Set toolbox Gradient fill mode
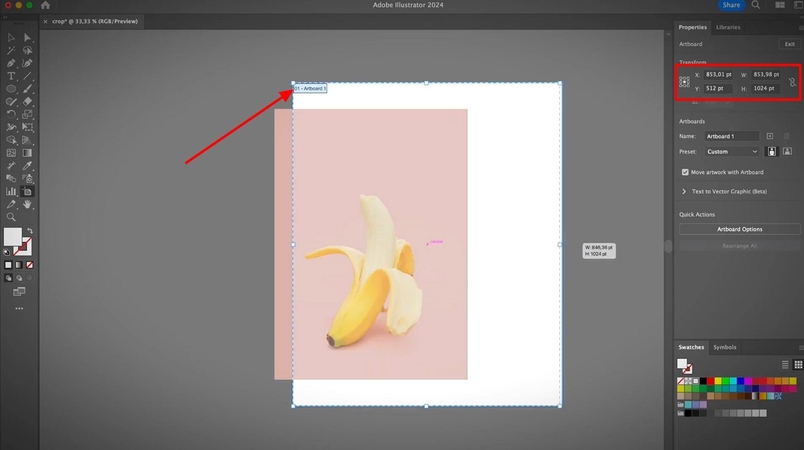The height and width of the screenshot is (450, 804). (19, 265)
